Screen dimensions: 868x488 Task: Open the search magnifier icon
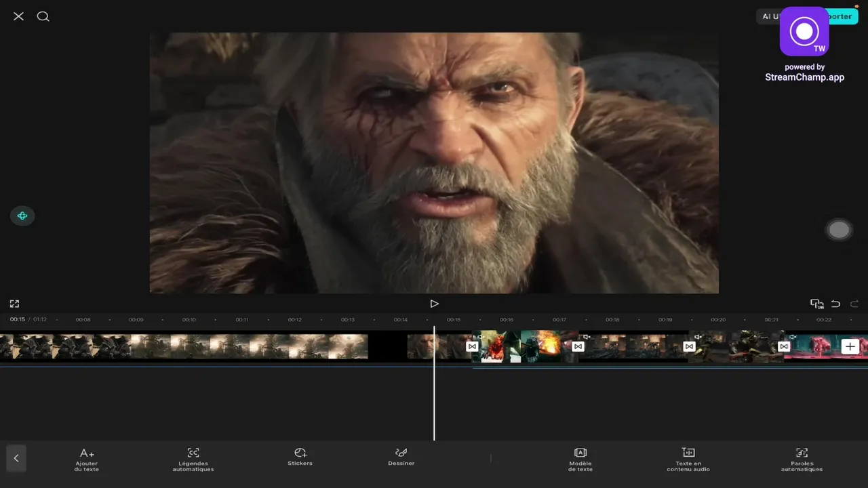(x=43, y=16)
